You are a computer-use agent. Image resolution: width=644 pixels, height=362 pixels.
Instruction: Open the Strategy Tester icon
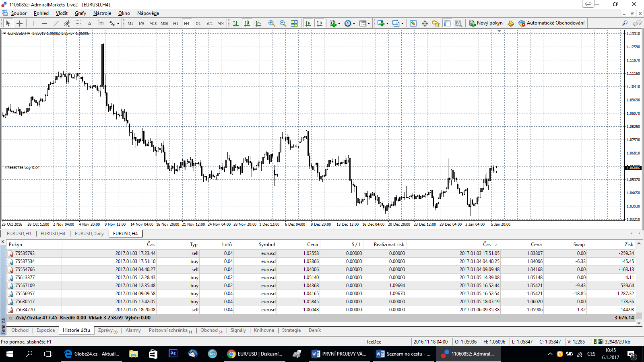pyautogui.click(x=458, y=23)
